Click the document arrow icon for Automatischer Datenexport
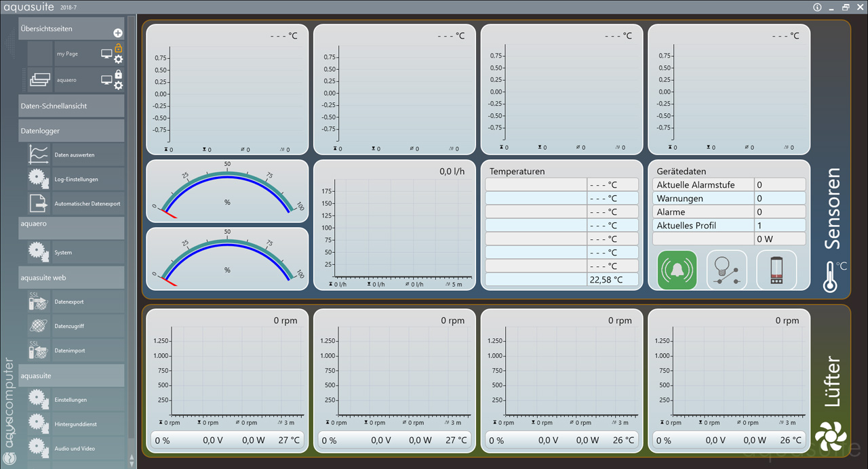Screen dimensions: 868x469 pos(38,203)
